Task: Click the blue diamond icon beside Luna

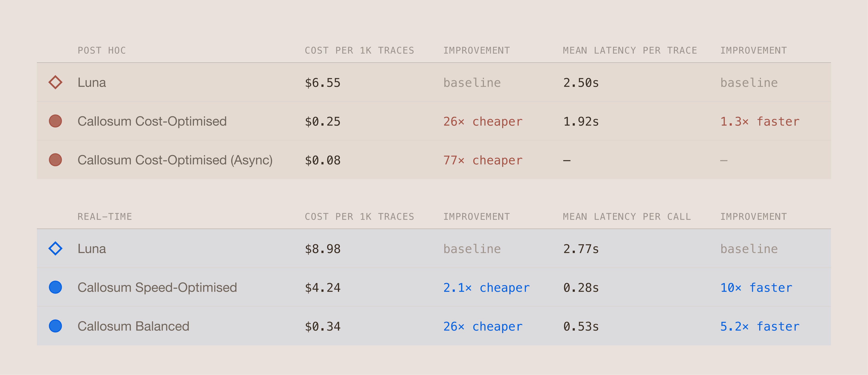Action: tap(55, 248)
